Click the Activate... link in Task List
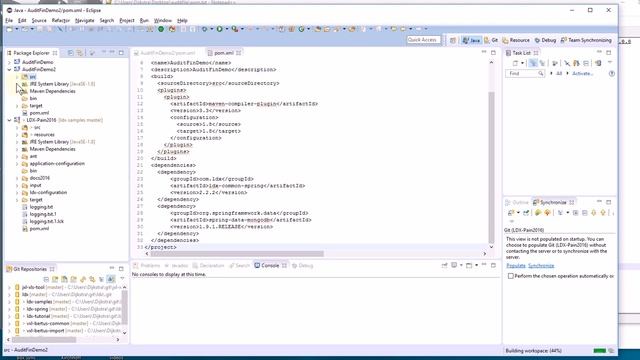The width and height of the screenshot is (640, 360). point(582,73)
